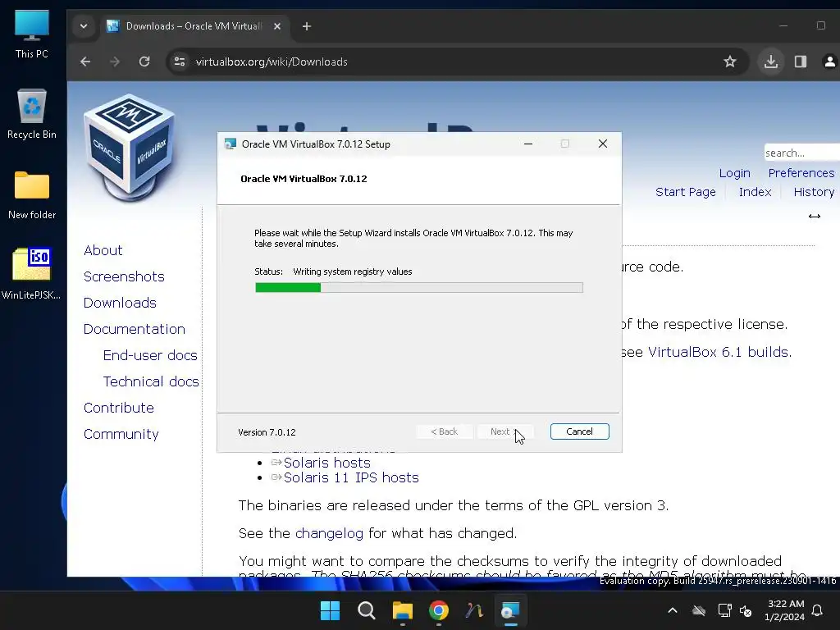The width and height of the screenshot is (840, 630).
Task: Click the virtualbox.org address bar
Action: [455, 62]
